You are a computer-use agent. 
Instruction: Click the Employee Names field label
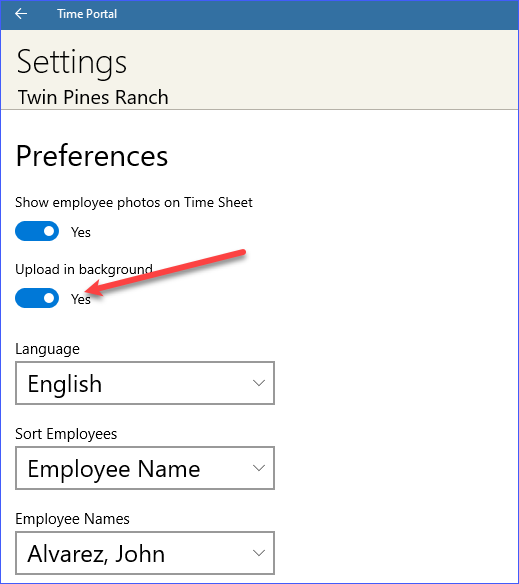[x=72, y=519]
